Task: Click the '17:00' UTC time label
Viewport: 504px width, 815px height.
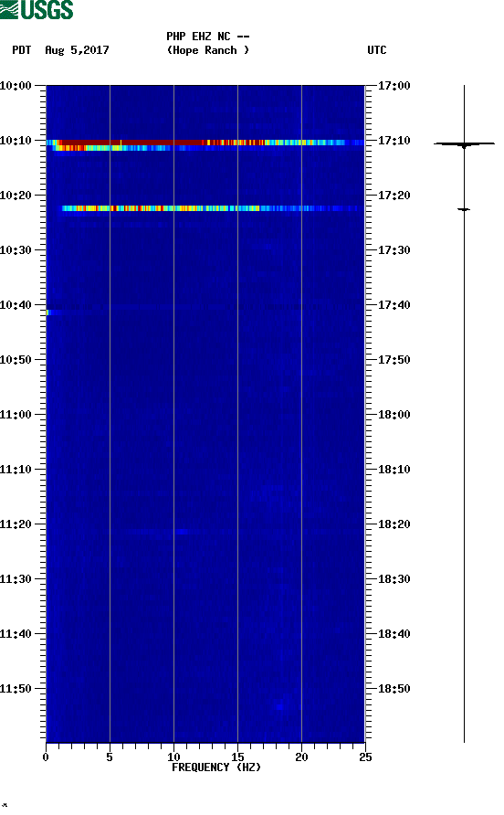Action: tap(394, 86)
